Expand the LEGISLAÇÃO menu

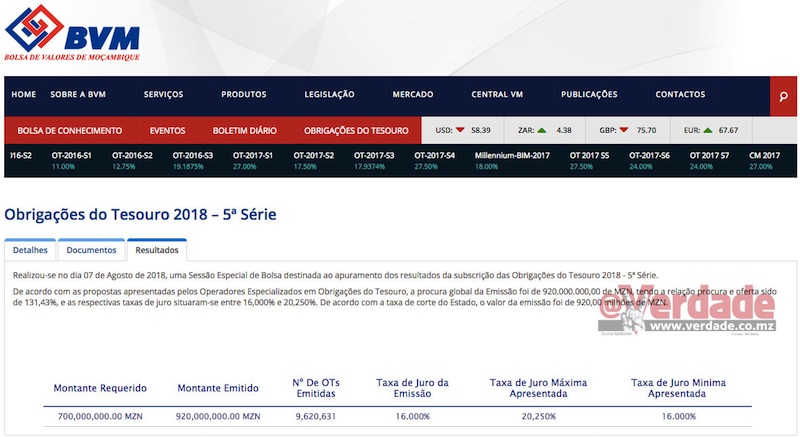click(x=329, y=95)
